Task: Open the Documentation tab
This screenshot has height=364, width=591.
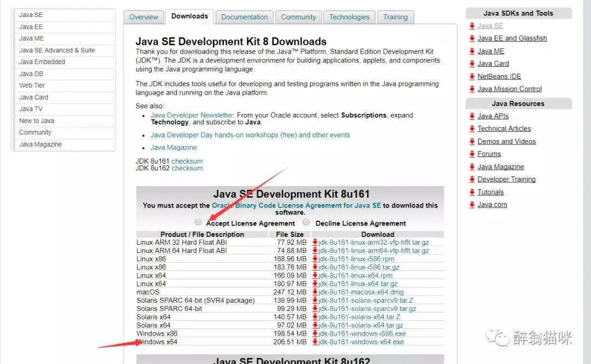Action: tap(244, 17)
